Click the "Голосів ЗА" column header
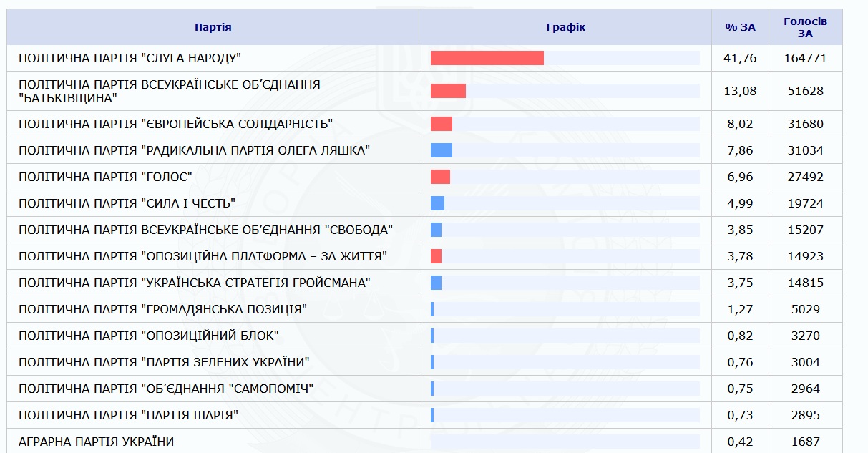Image resolution: width=868 pixels, height=453 pixels. (805, 27)
